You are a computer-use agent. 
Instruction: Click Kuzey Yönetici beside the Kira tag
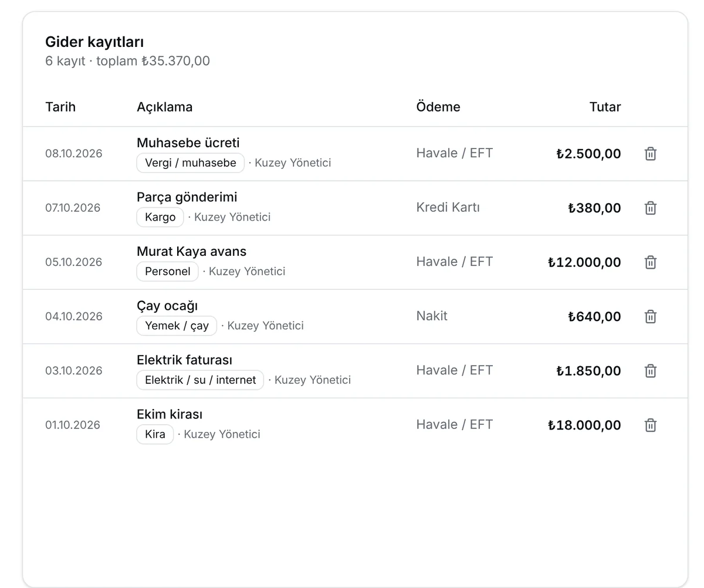pos(222,434)
